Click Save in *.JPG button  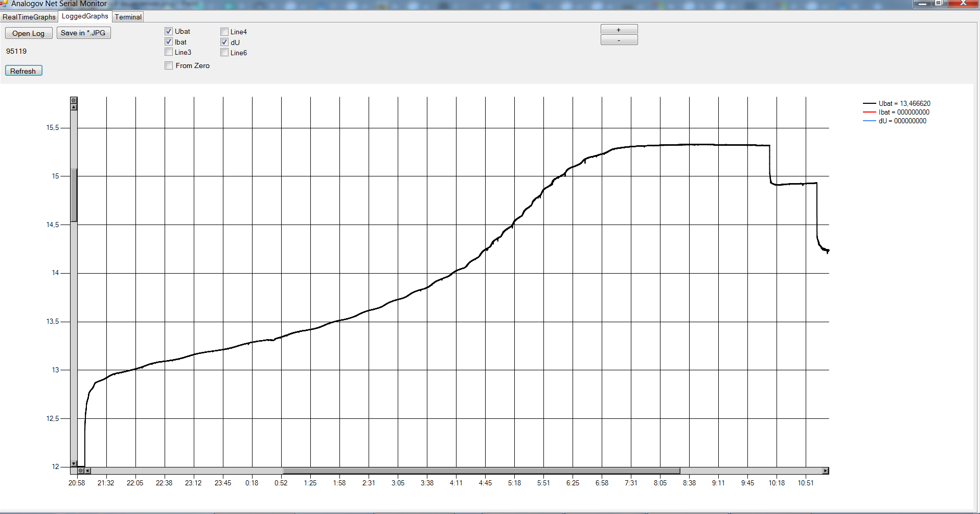(x=83, y=33)
